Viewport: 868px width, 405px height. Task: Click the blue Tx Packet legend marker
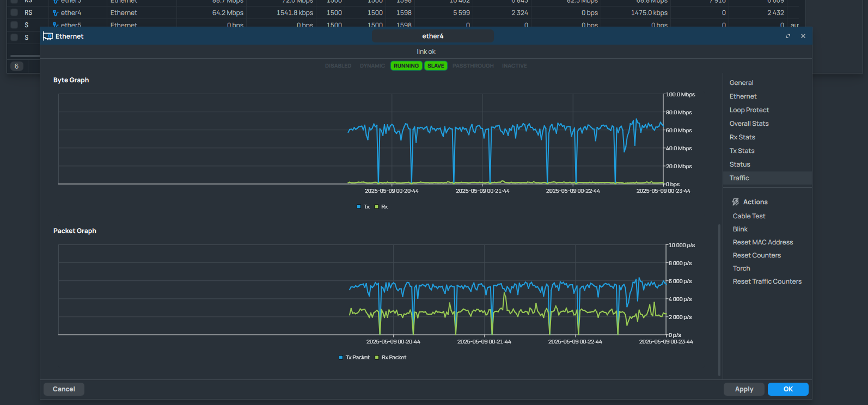click(341, 358)
